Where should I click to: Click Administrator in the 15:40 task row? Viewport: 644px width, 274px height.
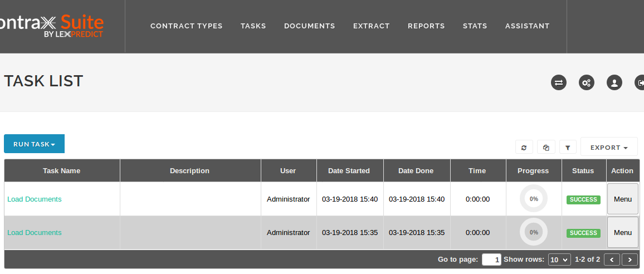click(x=289, y=199)
